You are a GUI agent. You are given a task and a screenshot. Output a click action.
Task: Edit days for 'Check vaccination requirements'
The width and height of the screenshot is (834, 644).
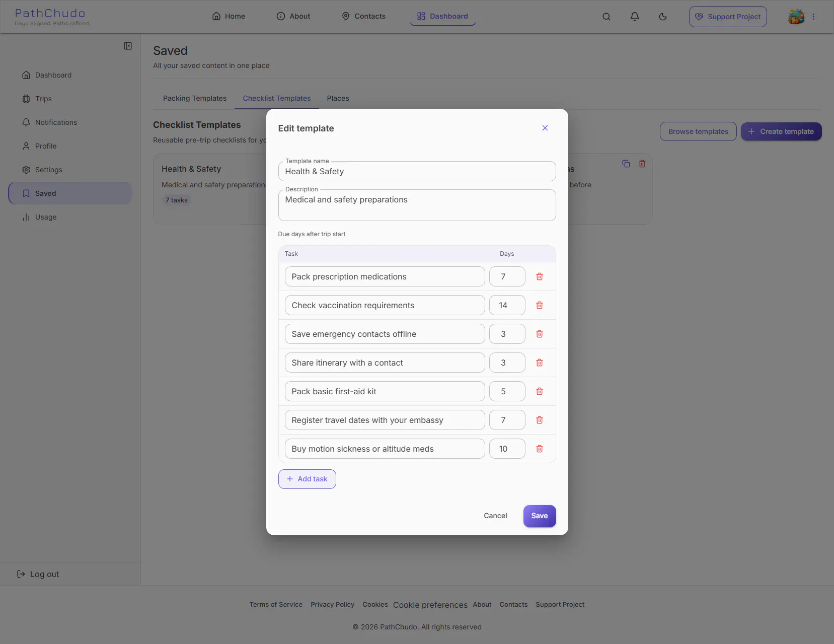click(x=507, y=305)
